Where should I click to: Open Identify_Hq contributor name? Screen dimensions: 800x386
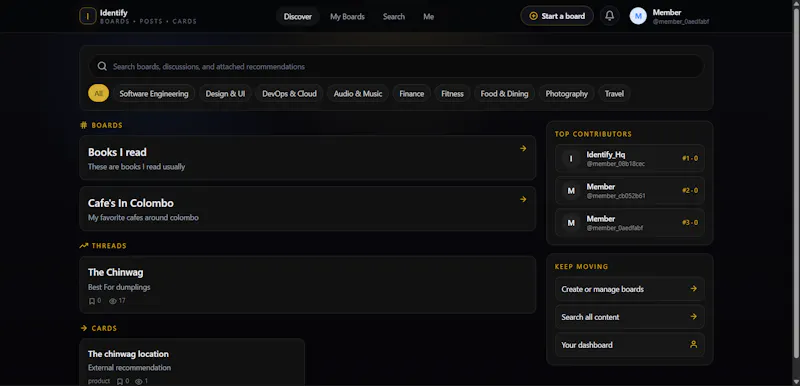(606, 155)
